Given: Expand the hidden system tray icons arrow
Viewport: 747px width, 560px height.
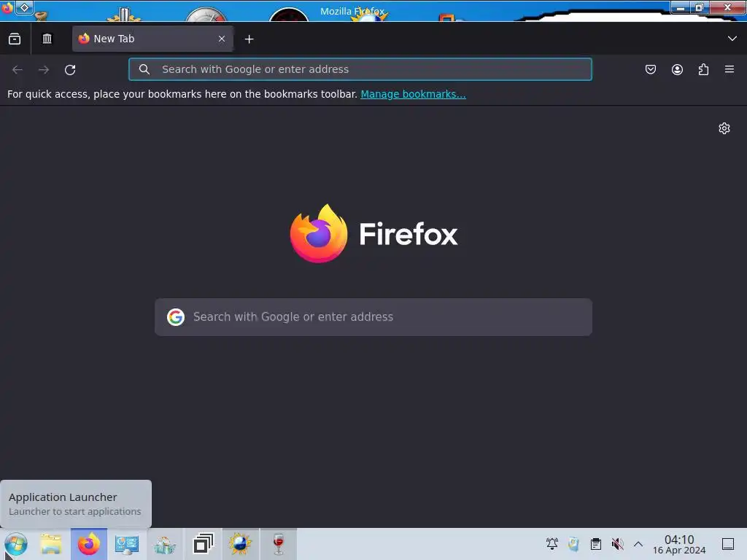Looking at the screenshot, I should [638, 544].
